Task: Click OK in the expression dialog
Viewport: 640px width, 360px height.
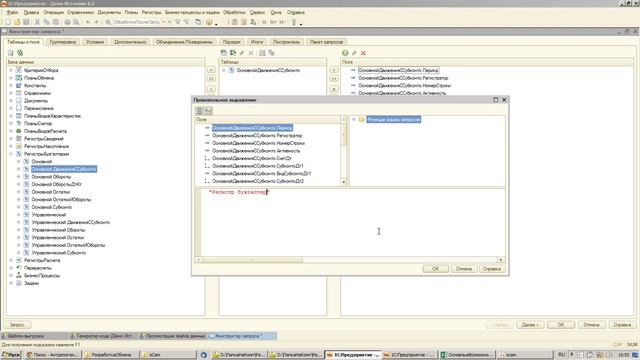Action: tap(436, 269)
